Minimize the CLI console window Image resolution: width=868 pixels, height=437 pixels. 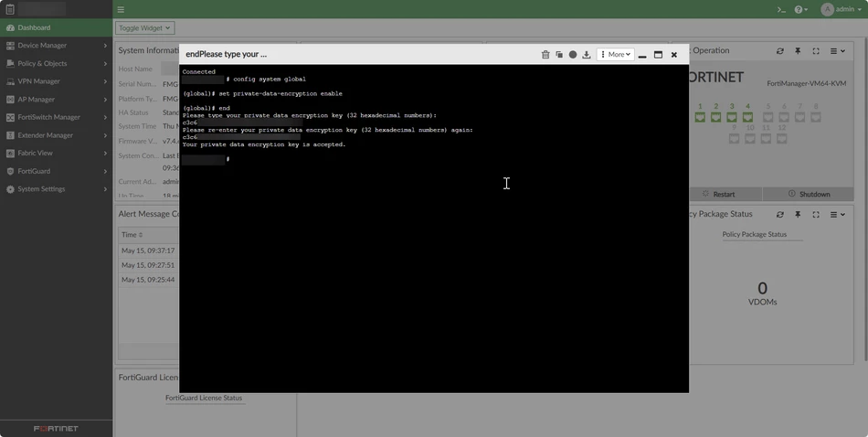click(642, 55)
